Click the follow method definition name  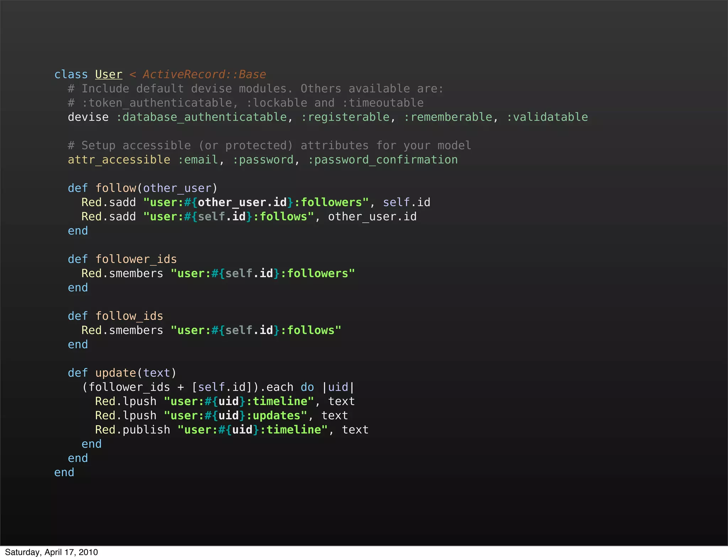click(116, 188)
